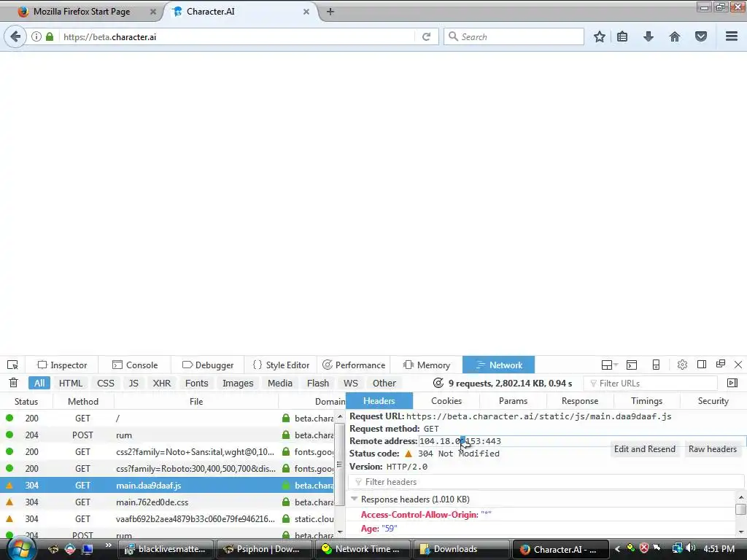Open the Style Editor panel
Screen dimensions: 747x560
(281, 365)
